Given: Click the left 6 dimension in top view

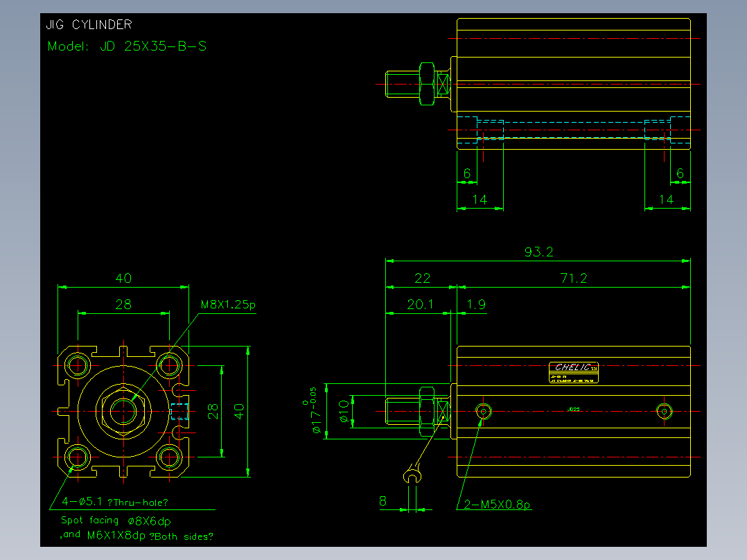Looking at the screenshot, I should [467, 173].
